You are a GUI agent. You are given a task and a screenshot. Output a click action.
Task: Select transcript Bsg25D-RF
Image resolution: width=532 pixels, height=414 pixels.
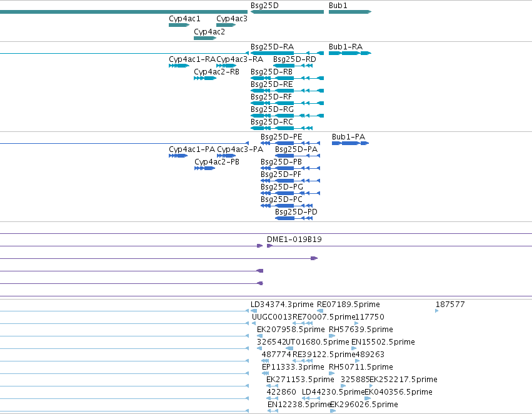pos(287,103)
